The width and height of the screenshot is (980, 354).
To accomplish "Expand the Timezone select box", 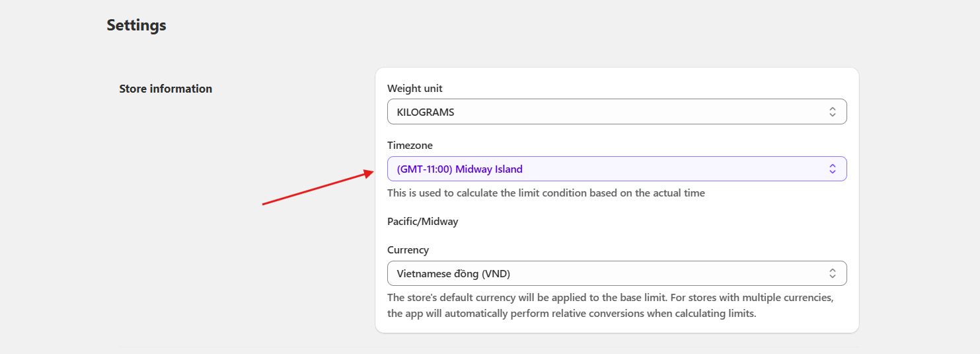I will click(616, 169).
